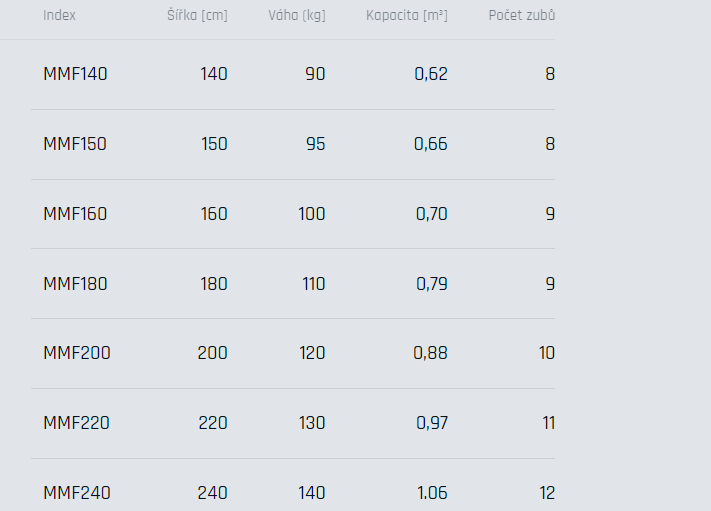Image resolution: width=711 pixels, height=511 pixels.
Task: Select the MMF160 row index
Action: coord(75,214)
